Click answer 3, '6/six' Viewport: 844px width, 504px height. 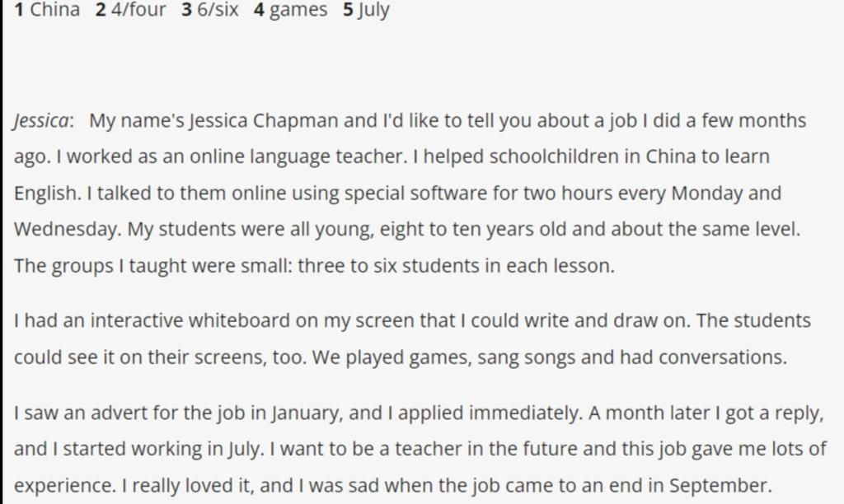(210, 11)
